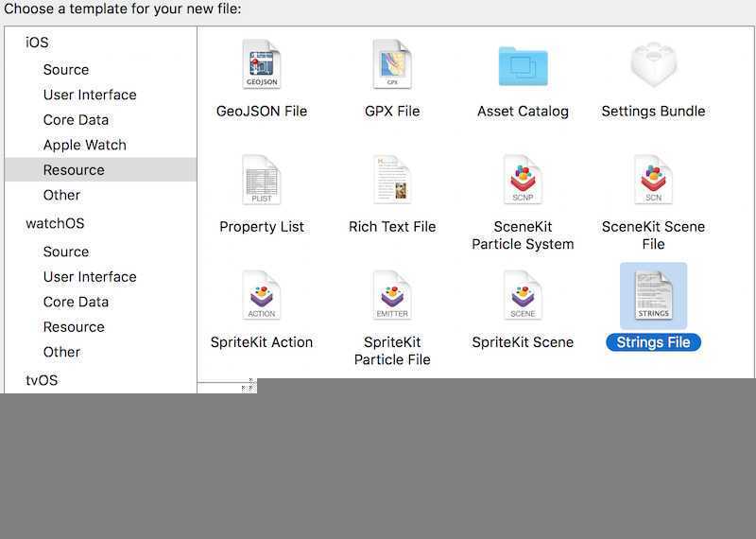756x539 pixels.
Task: Select the watchOS platform heading
Action: click(x=55, y=223)
